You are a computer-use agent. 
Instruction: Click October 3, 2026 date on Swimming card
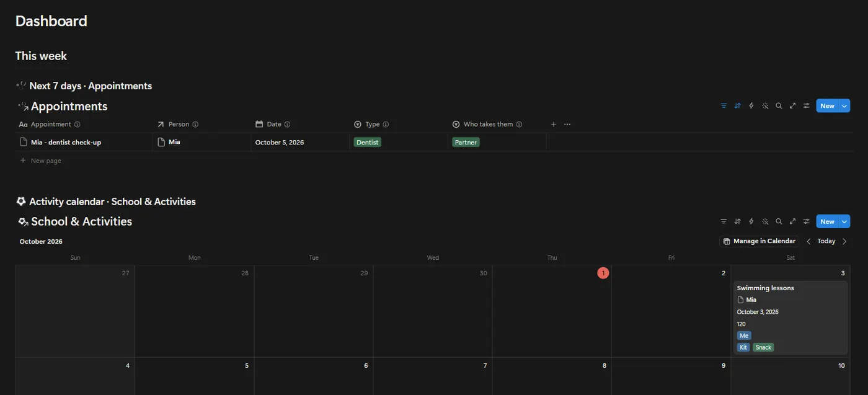[758, 312]
